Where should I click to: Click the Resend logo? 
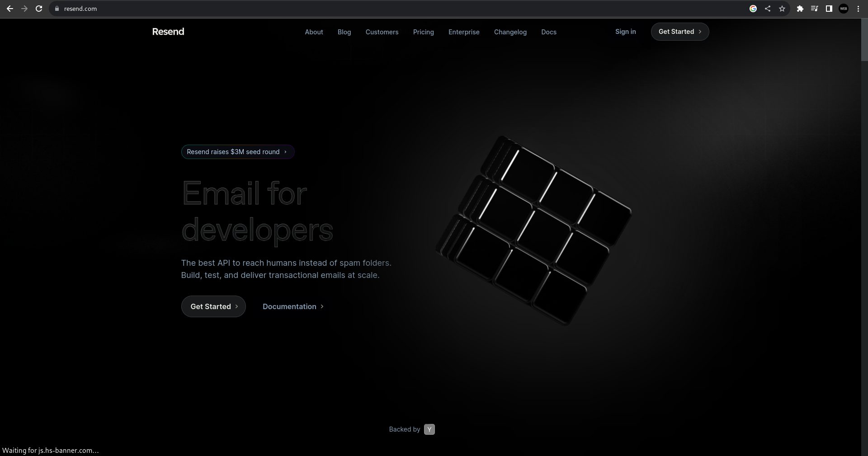[x=168, y=32]
